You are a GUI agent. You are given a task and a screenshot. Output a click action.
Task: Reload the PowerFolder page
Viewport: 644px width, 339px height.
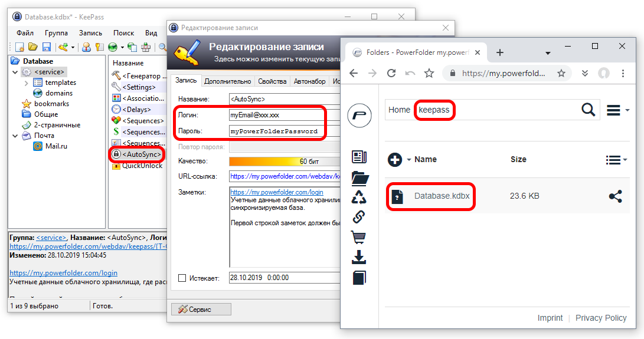(x=391, y=74)
